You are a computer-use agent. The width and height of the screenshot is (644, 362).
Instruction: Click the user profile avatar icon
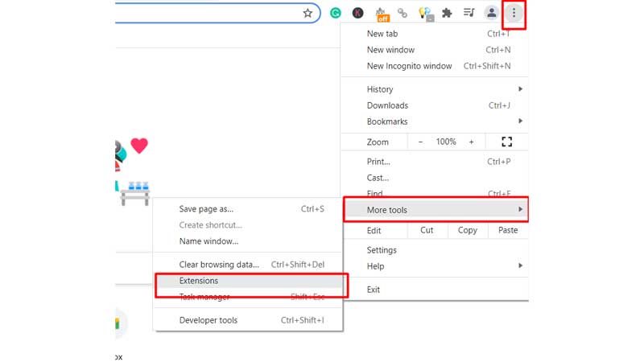tap(491, 13)
